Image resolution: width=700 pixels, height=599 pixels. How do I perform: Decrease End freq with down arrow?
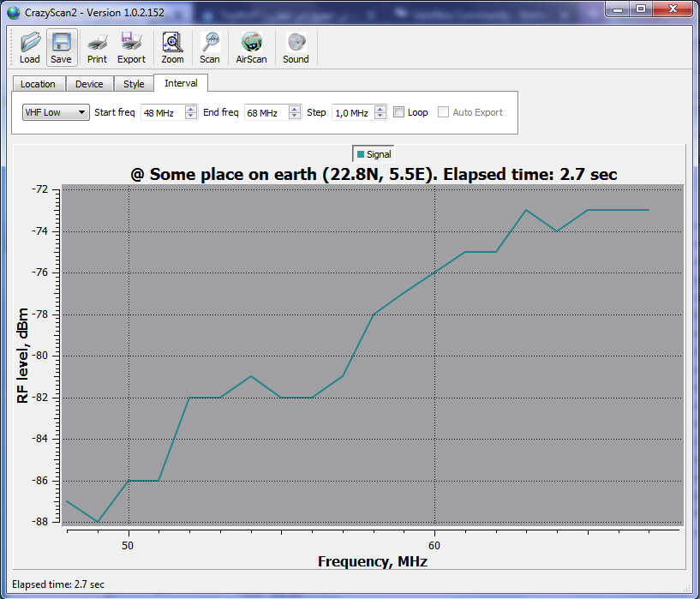[x=295, y=116]
